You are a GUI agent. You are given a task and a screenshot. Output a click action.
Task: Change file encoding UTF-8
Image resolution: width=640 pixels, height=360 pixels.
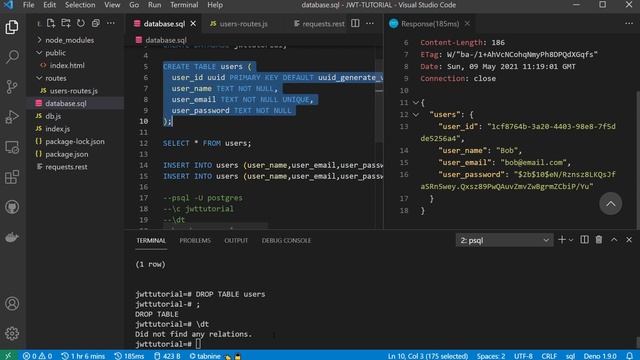pos(523,356)
